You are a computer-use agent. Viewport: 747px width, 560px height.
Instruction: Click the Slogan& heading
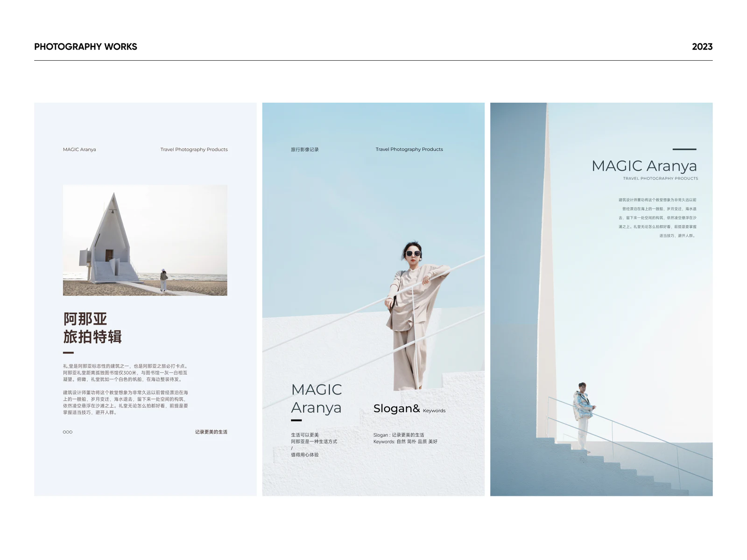tap(397, 408)
